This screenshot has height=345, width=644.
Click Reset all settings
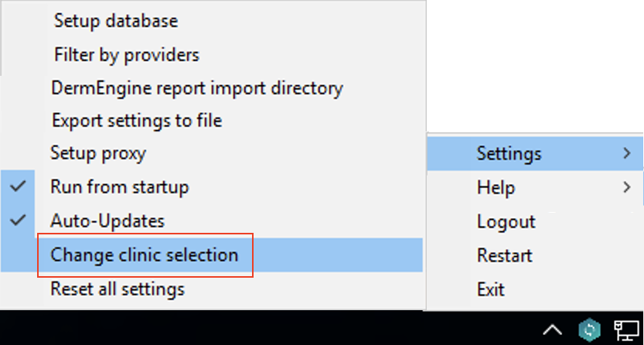pyautogui.click(x=118, y=289)
